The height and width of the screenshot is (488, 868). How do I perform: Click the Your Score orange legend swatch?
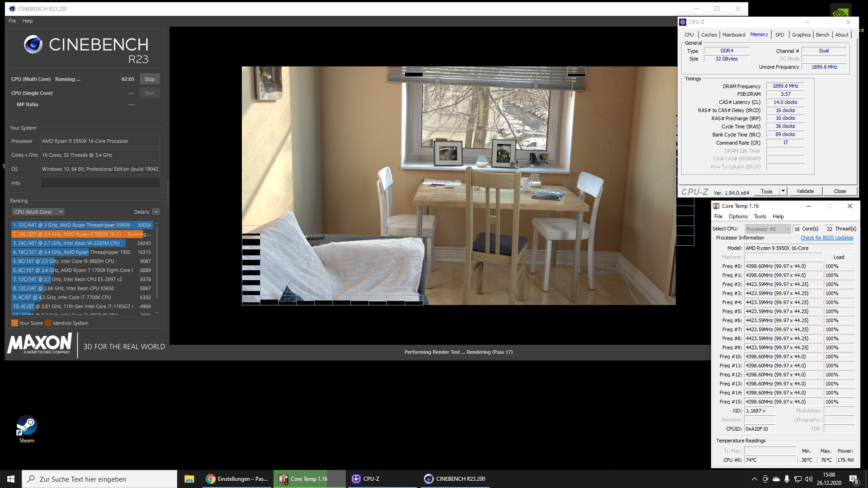pos(14,323)
